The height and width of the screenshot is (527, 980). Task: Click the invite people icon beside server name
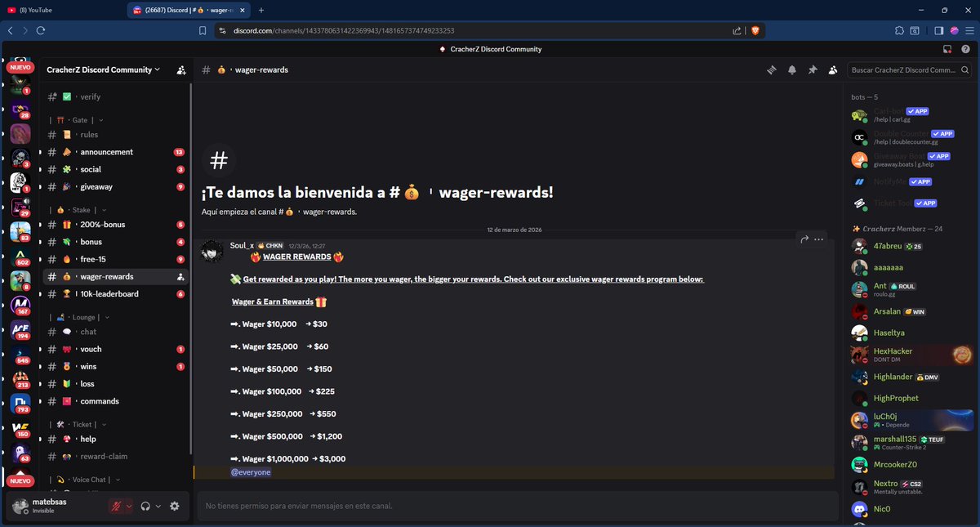pos(180,70)
